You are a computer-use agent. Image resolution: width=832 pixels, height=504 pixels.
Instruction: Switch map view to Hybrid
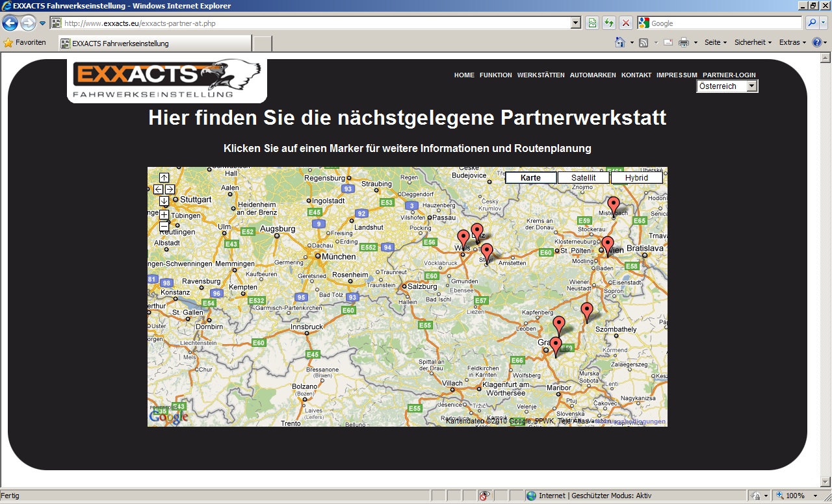636,178
